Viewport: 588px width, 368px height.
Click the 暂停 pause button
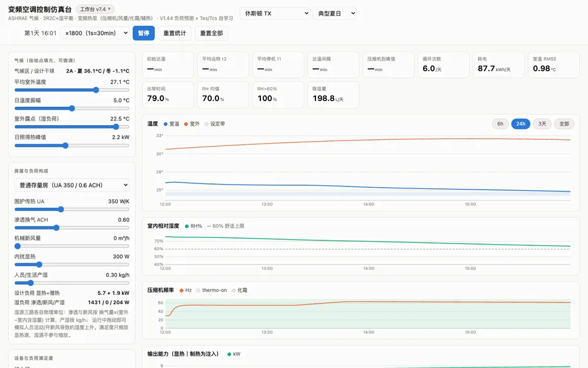[143, 33]
